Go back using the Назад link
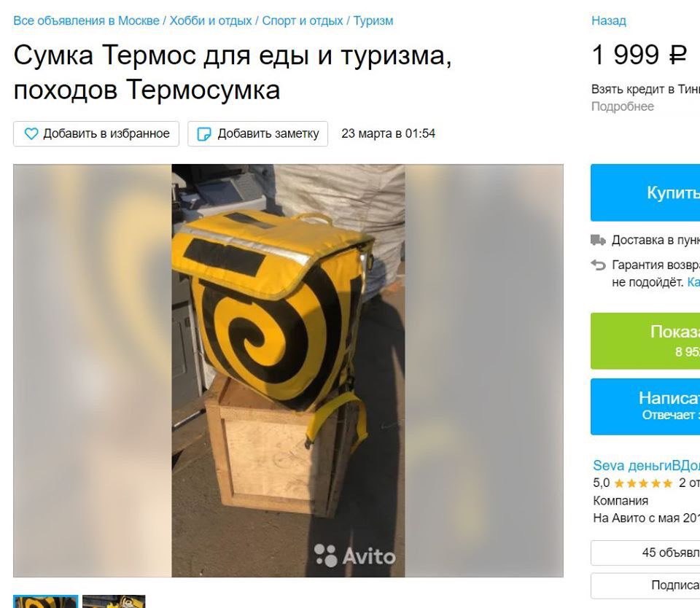 (x=608, y=20)
